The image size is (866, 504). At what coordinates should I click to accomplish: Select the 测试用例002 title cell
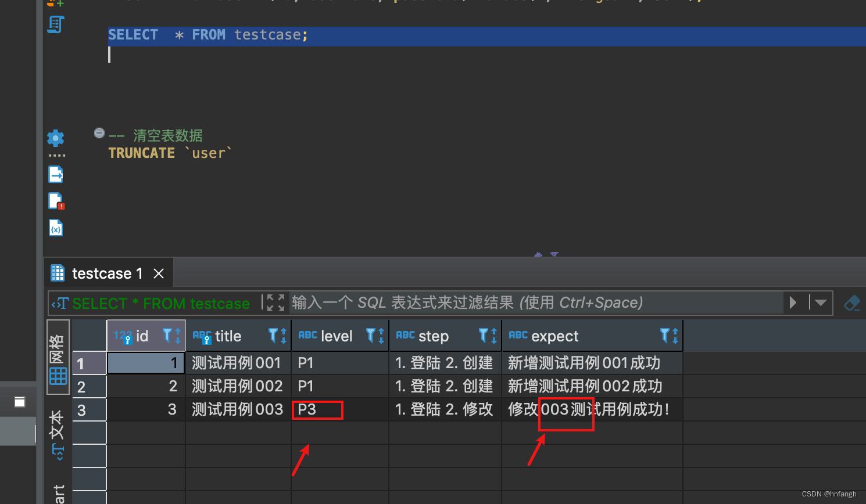pos(238,387)
